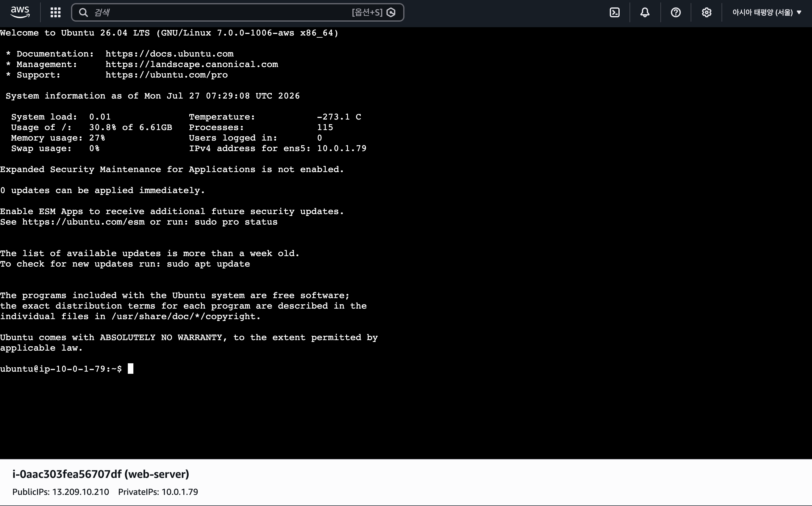Click the Swap usage 0% value
The image size is (812, 506).
click(94, 148)
